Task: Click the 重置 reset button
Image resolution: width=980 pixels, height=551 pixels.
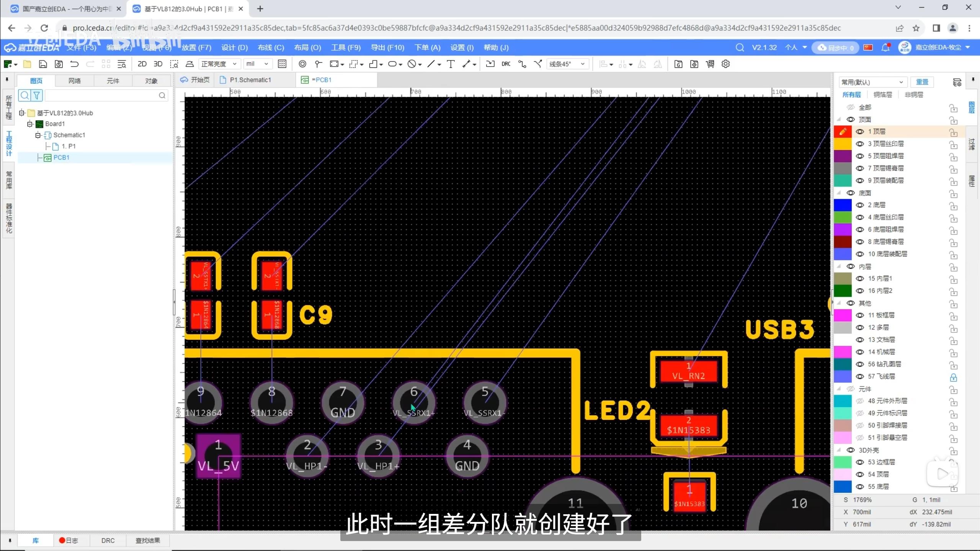Action: (922, 82)
